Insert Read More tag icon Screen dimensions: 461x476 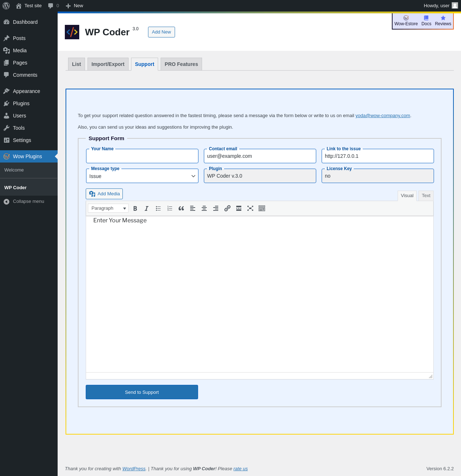click(239, 208)
